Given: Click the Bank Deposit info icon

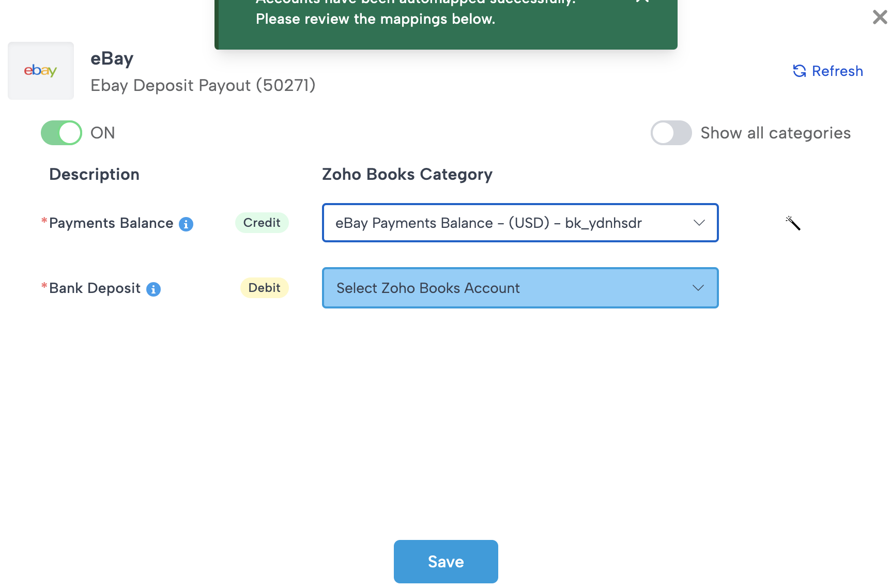Looking at the screenshot, I should pos(154,289).
